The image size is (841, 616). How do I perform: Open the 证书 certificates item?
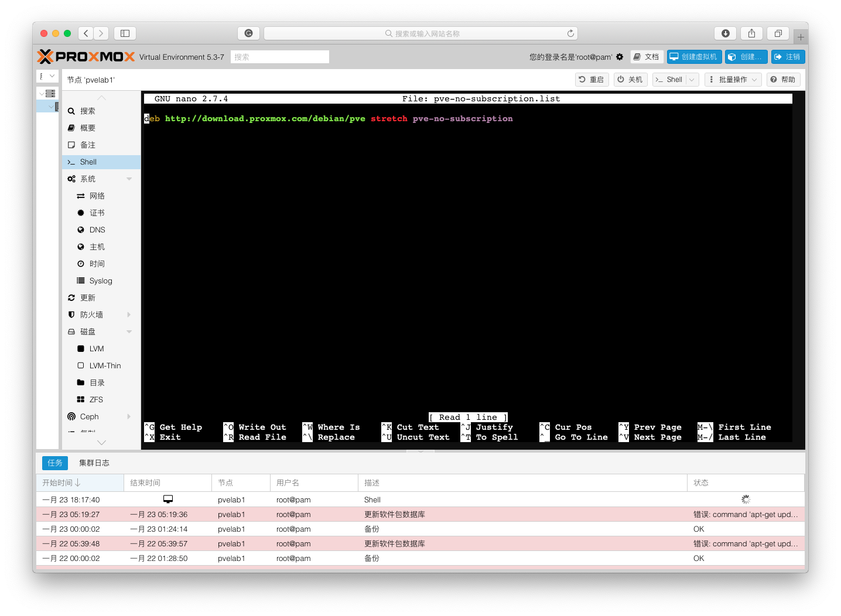point(101,213)
